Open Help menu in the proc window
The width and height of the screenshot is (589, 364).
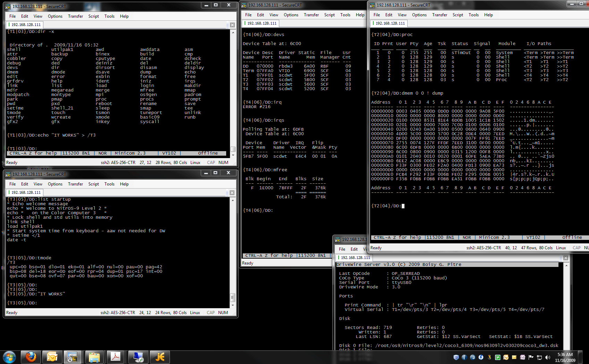pyautogui.click(x=489, y=15)
